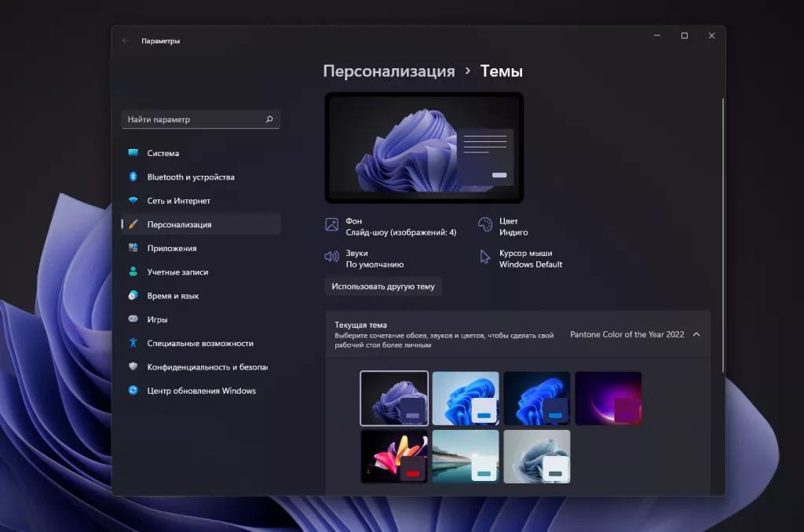The image size is (804, 532).
Task: Select the dark blue Windows bloom theme
Action: 537,399
